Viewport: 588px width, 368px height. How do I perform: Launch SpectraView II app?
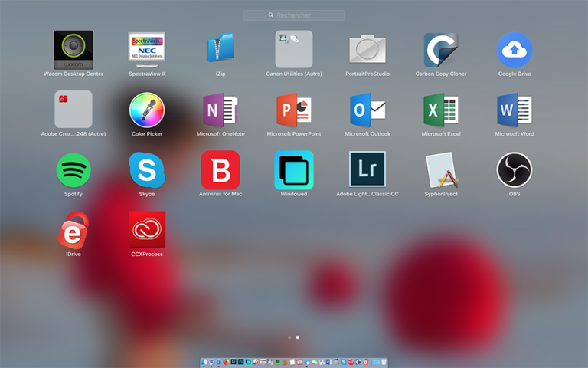coord(147,50)
